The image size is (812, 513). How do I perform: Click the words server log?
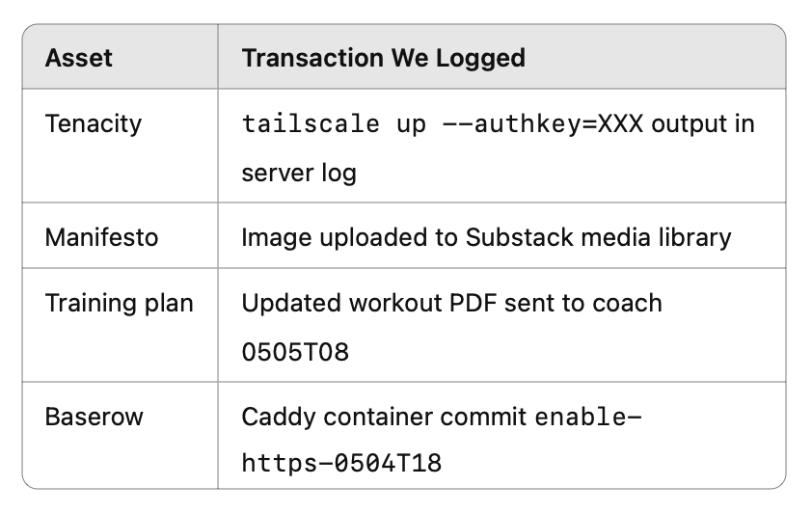[299, 174]
